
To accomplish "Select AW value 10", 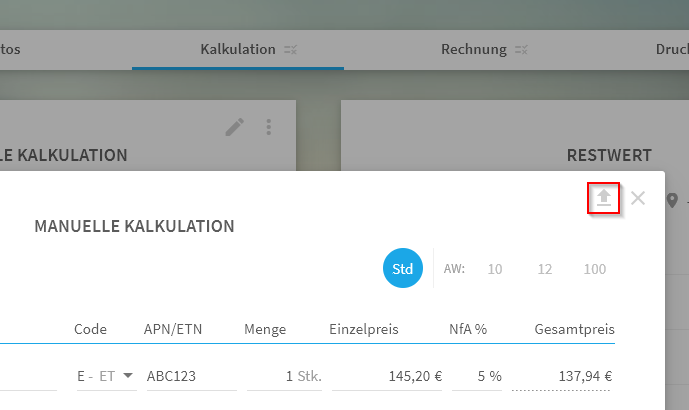I will click(495, 269).
